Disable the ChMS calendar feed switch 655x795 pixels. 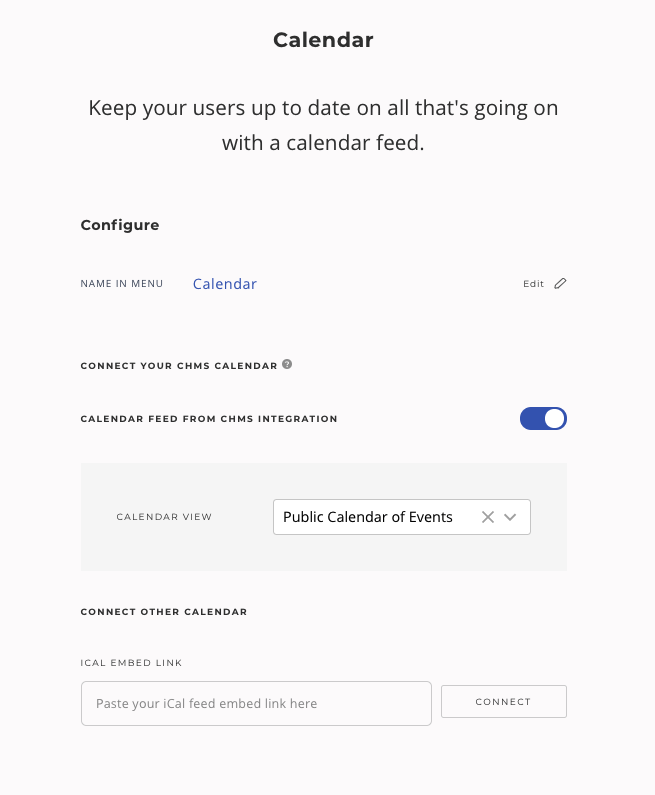point(543,419)
